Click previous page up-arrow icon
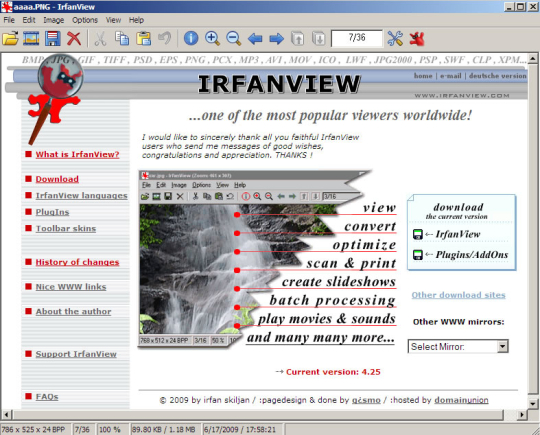540x435 pixels. pos(298,38)
